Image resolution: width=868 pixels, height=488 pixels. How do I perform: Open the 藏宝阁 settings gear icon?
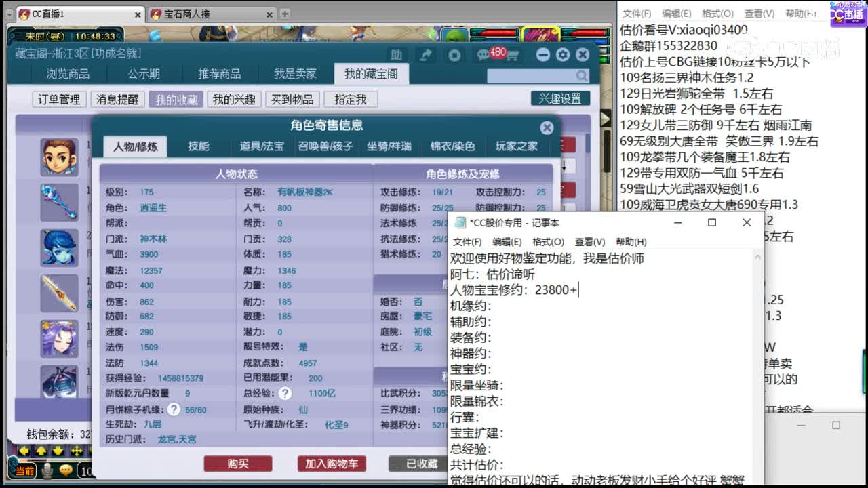tap(564, 55)
